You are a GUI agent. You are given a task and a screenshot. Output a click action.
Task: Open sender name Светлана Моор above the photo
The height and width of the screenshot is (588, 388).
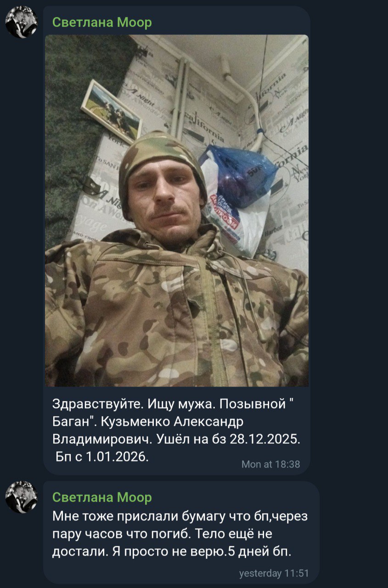coord(102,22)
